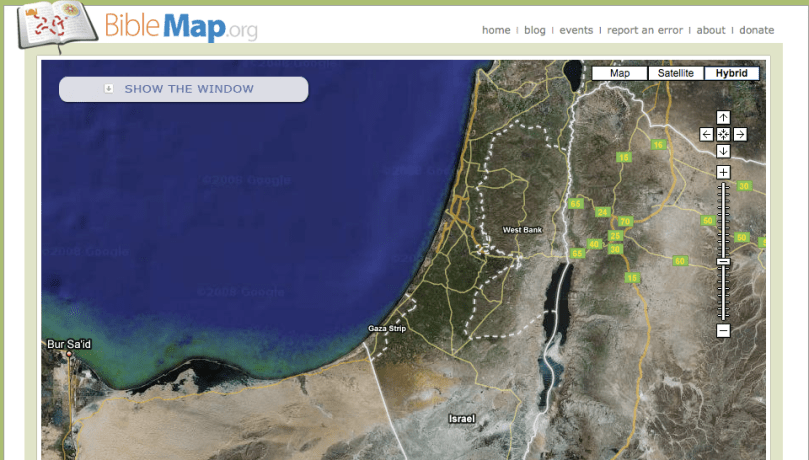Click the zoom slider handle
Viewport: 809px width, 460px height.
point(723,262)
